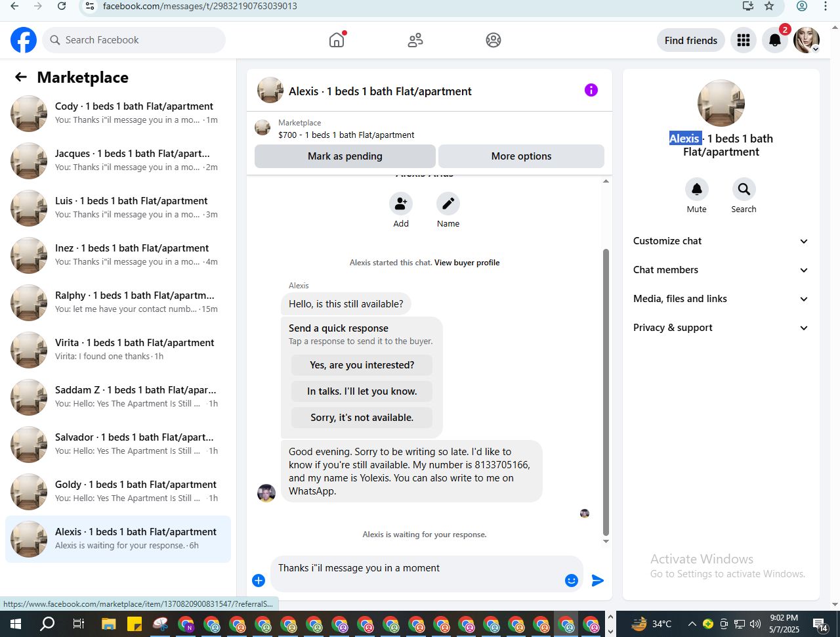Click the volume icon in system tray
840x637 pixels.
coord(755,624)
